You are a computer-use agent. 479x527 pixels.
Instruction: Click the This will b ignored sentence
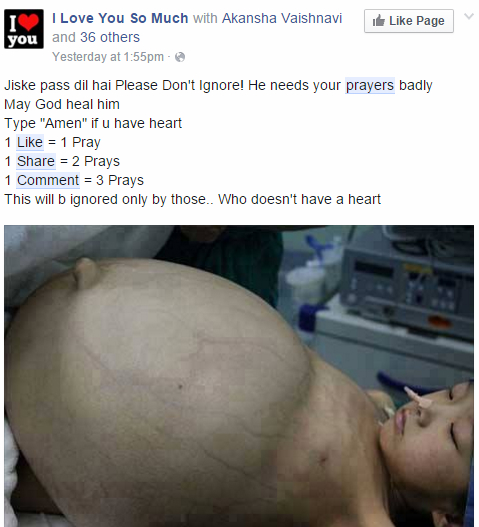192,199
